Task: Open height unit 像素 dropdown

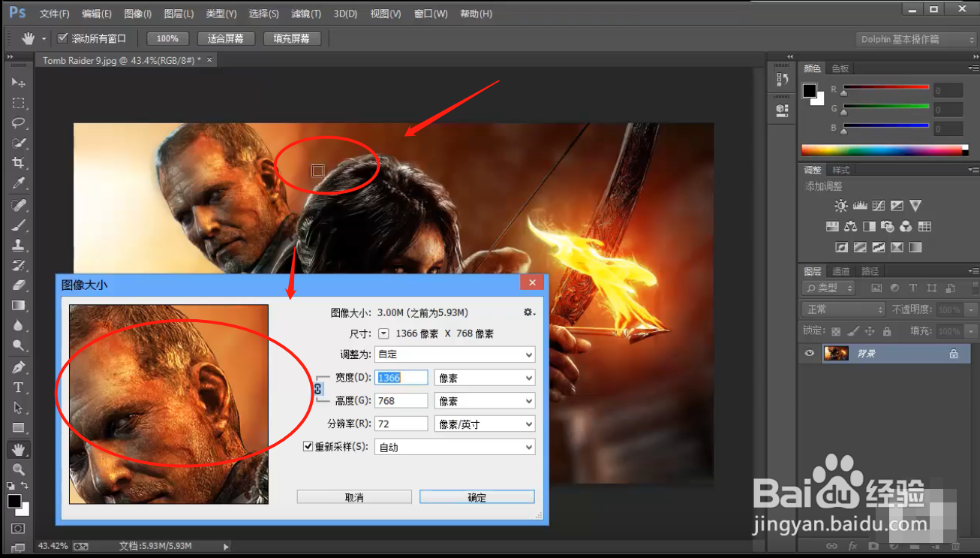Action: click(485, 401)
